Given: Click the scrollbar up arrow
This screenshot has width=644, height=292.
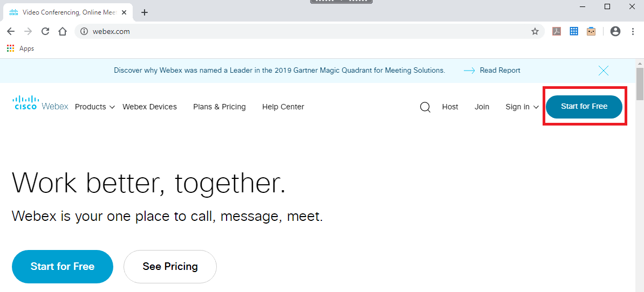Looking at the screenshot, I should click(640, 63).
